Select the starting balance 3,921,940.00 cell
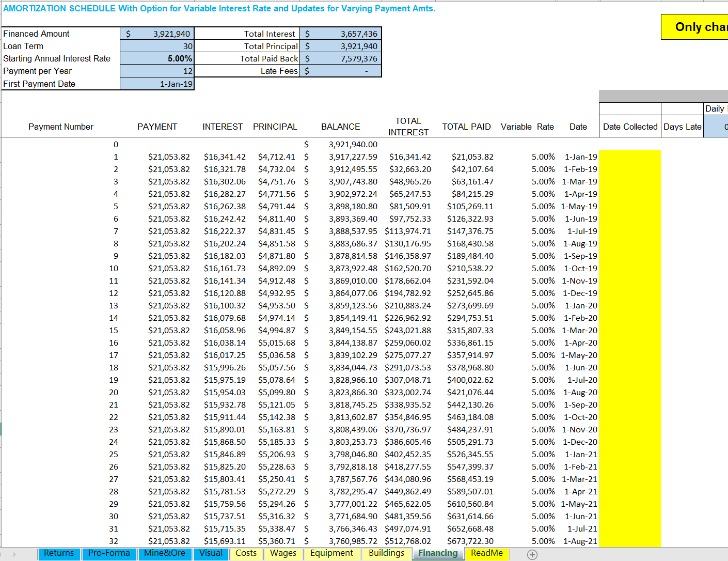This screenshot has width=728, height=561. (x=341, y=145)
